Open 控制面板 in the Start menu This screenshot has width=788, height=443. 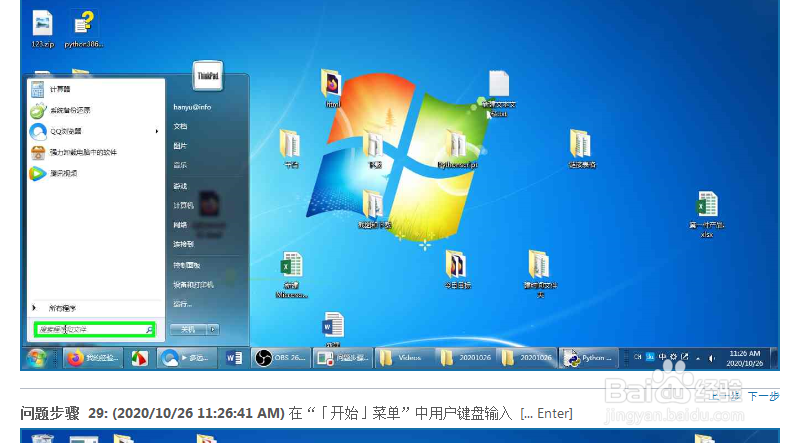[x=186, y=265]
